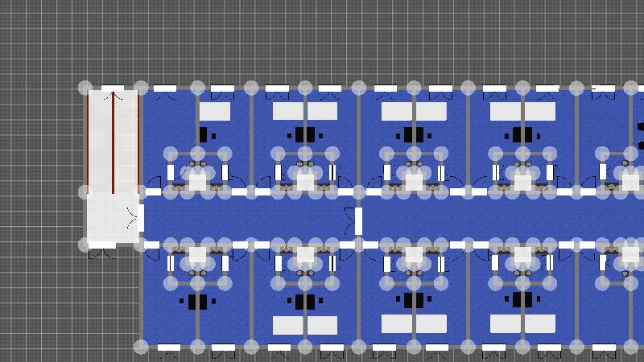The image size is (644, 362).
Task: Select the bed in fourth bottom room
Action: tap(522, 323)
